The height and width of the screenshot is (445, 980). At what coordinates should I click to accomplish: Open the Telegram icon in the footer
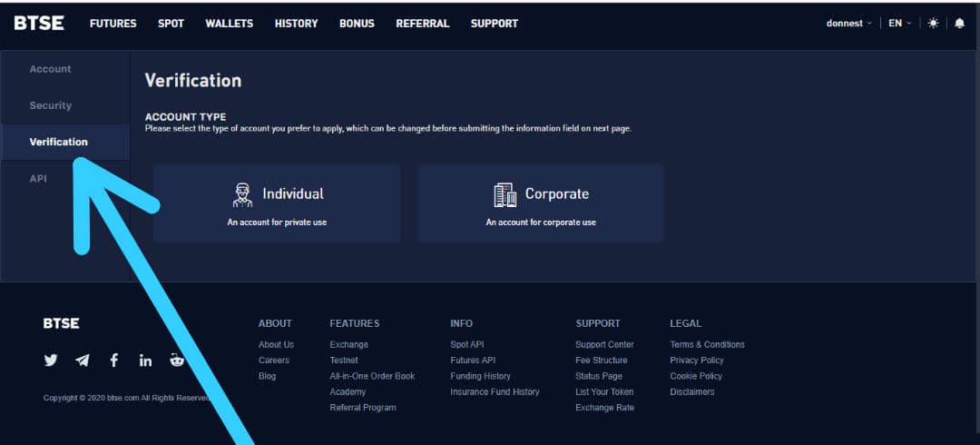(82, 361)
